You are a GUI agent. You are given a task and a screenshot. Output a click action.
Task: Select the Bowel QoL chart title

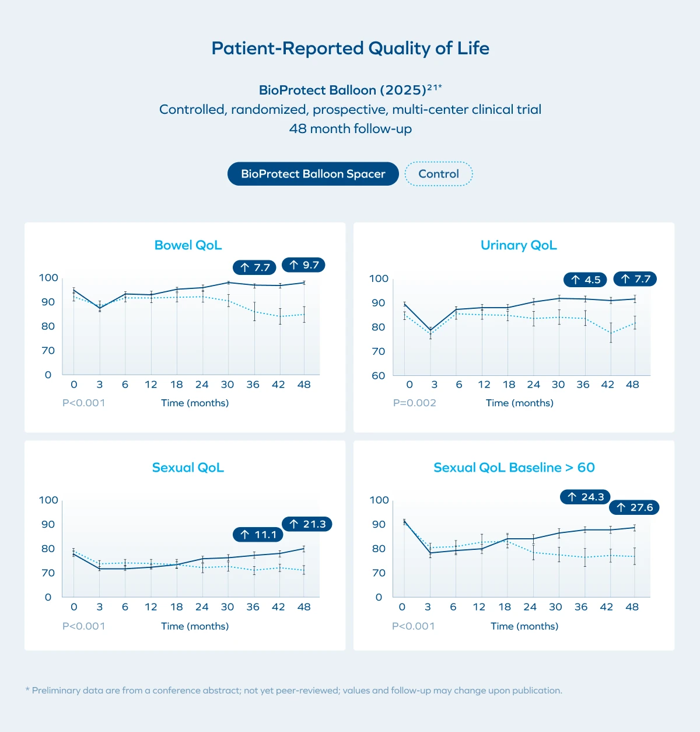click(188, 245)
